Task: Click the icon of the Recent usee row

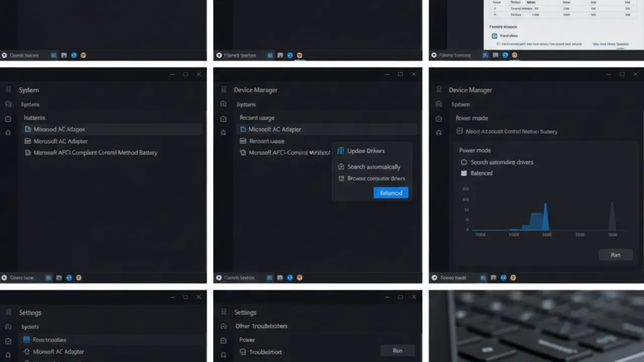Action: pos(244,141)
